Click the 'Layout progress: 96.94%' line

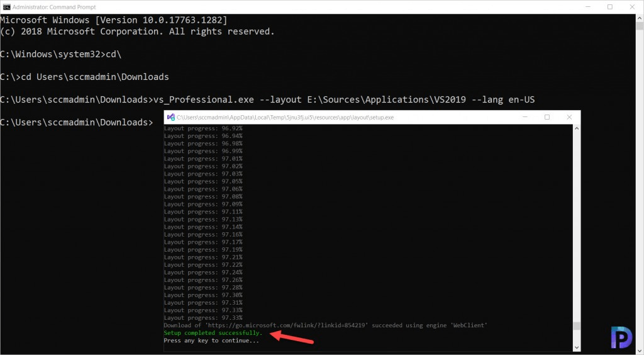tap(203, 136)
